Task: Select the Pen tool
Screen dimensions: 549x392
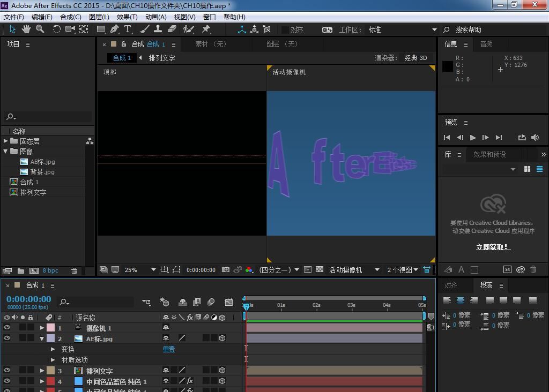Action: 114,29
